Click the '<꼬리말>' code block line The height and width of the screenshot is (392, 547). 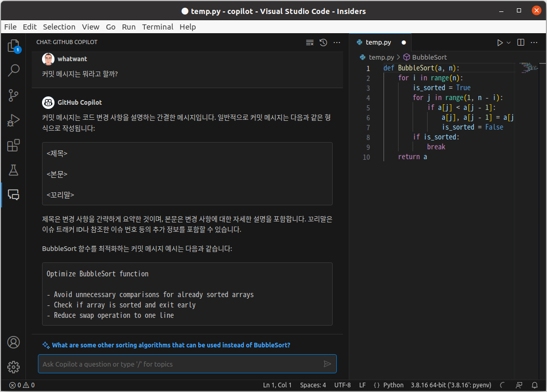[x=60, y=195]
